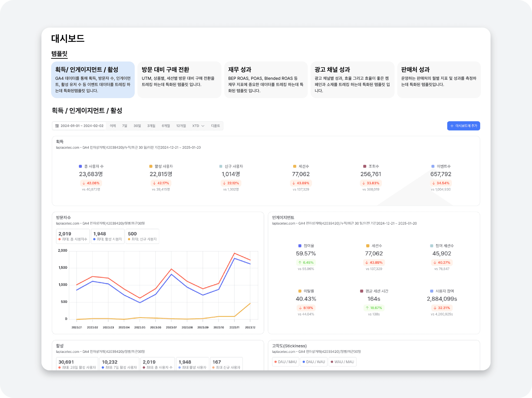Click the calendar icon in date range
532x398 pixels.
coord(57,126)
